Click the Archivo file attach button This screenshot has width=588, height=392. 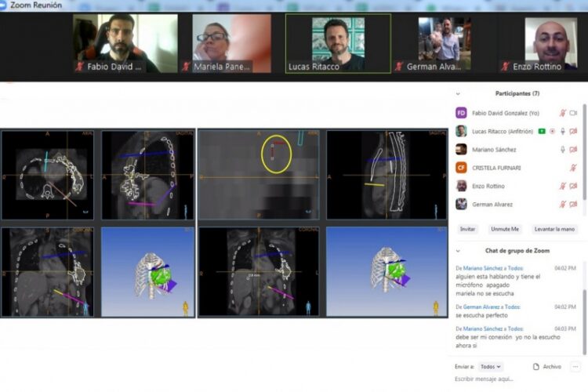click(546, 366)
